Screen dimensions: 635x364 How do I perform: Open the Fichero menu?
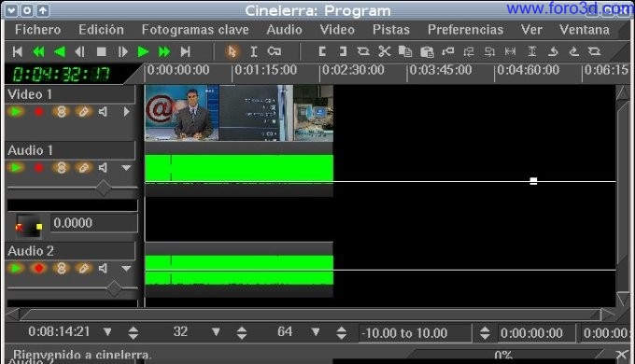37,30
